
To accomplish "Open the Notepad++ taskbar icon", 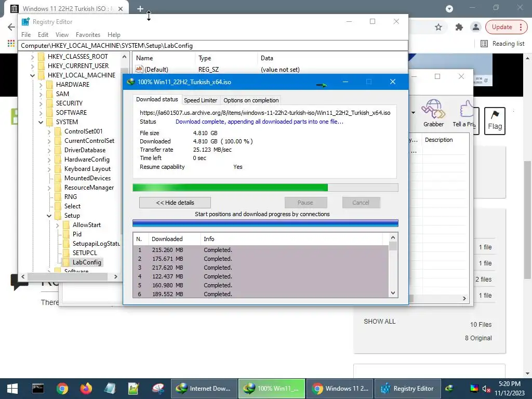I will click(134, 389).
